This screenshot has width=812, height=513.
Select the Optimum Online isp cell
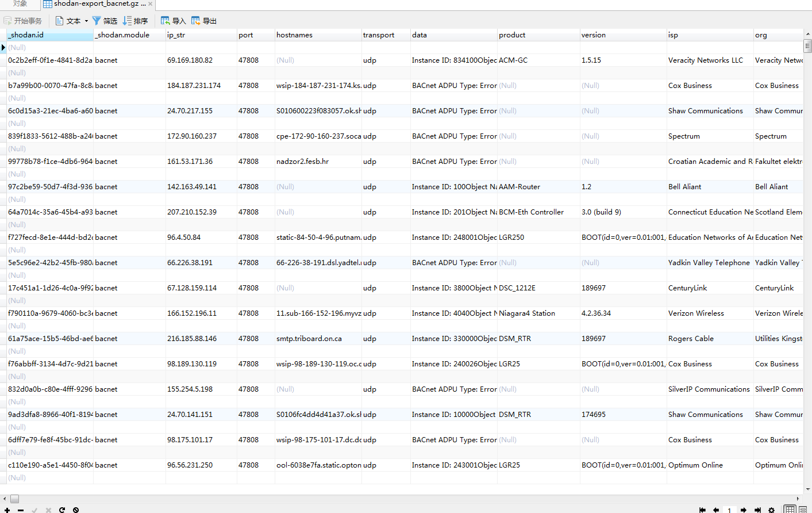pos(710,465)
